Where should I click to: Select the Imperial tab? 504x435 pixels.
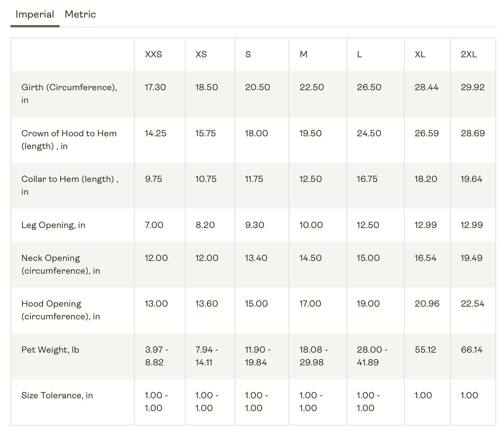point(35,15)
